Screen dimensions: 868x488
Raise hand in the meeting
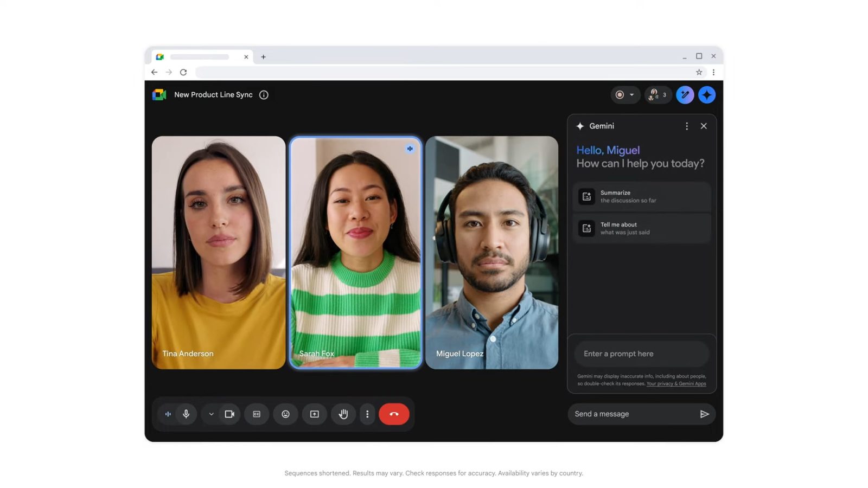tap(343, 414)
